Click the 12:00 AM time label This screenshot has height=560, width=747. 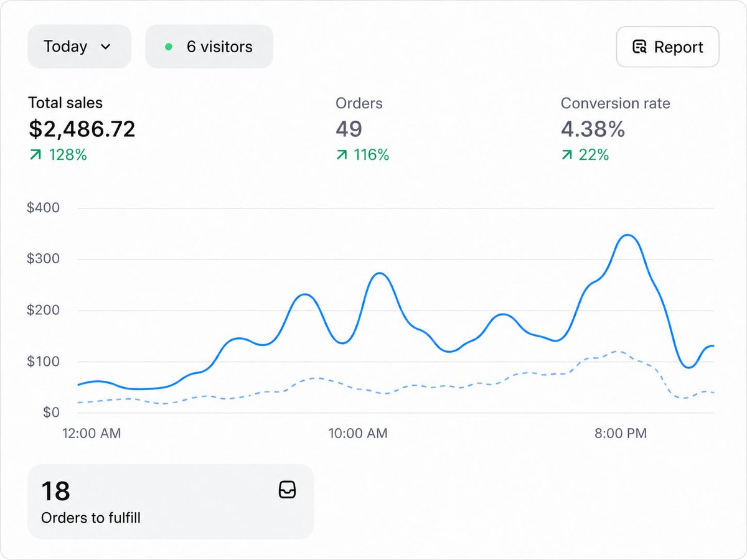pos(92,433)
